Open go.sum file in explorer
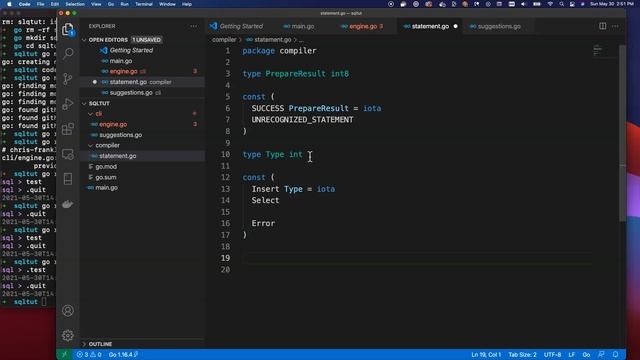Screen dimensions: 640x360 [x=142, y=177]
